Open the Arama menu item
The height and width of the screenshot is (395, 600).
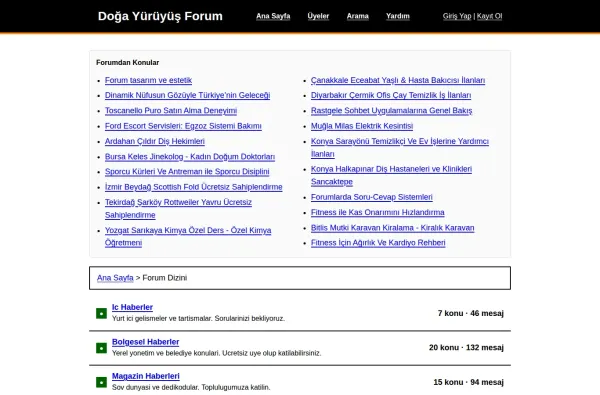[x=358, y=16]
